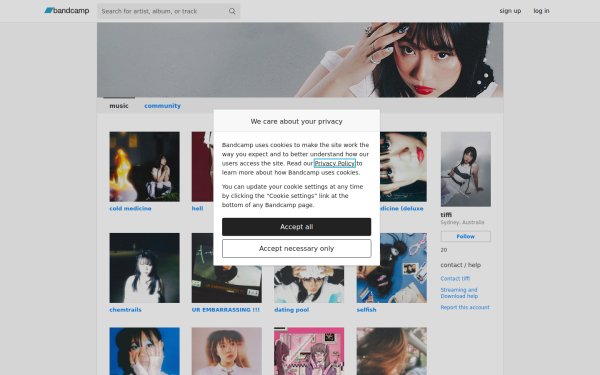Open the Contact tiffi link
The width and height of the screenshot is (600, 375).
455,279
